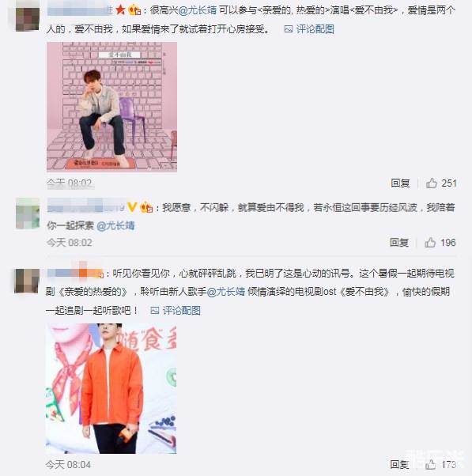The image size is (472, 476).
Task: Open @尤长靖 mention in second comment
Action: point(115,225)
